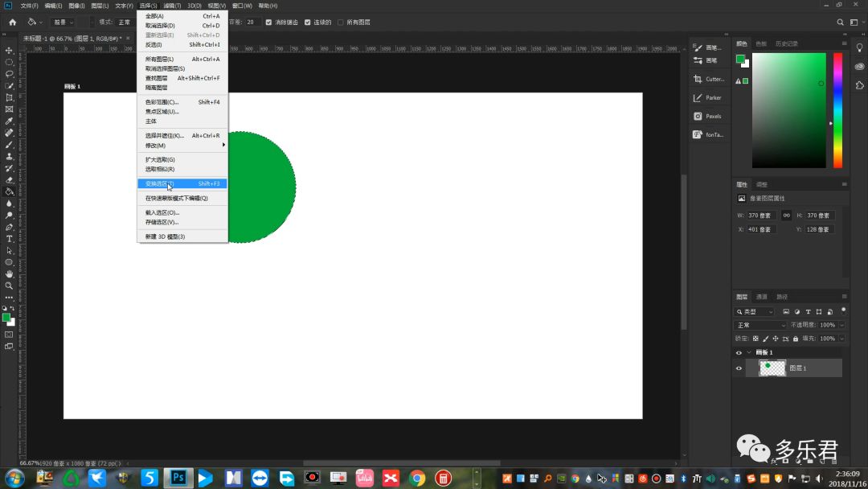This screenshot has height=489, width=868.
Task: Select the Pen tool
Action: [9, 227]
